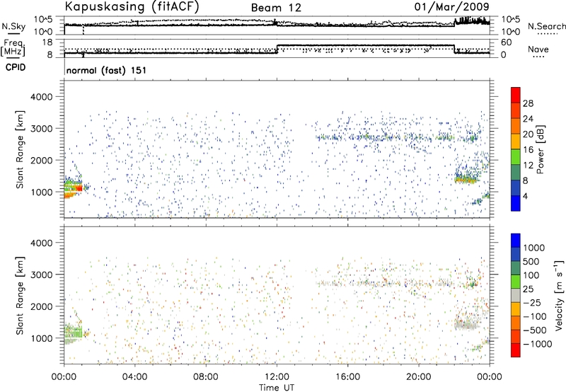Click the 16:00 time axis label
Image resolution: width=566 pixels, height=392 pixels.
[347, 377]
